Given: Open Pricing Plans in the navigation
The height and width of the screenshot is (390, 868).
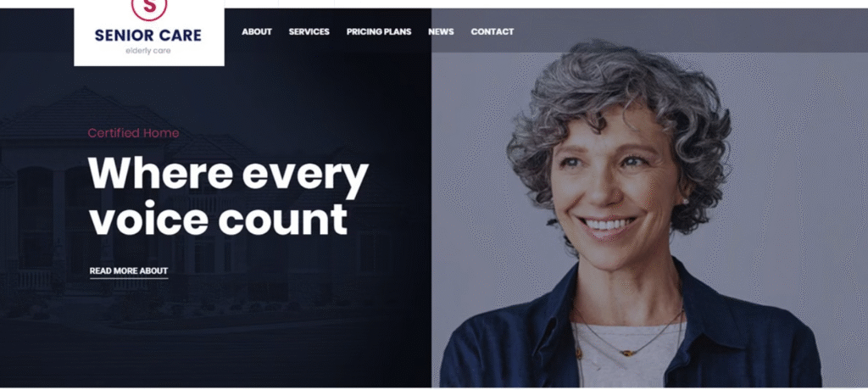Looking at the screenshot, I should pyautogui.click(x=379, y=31).
